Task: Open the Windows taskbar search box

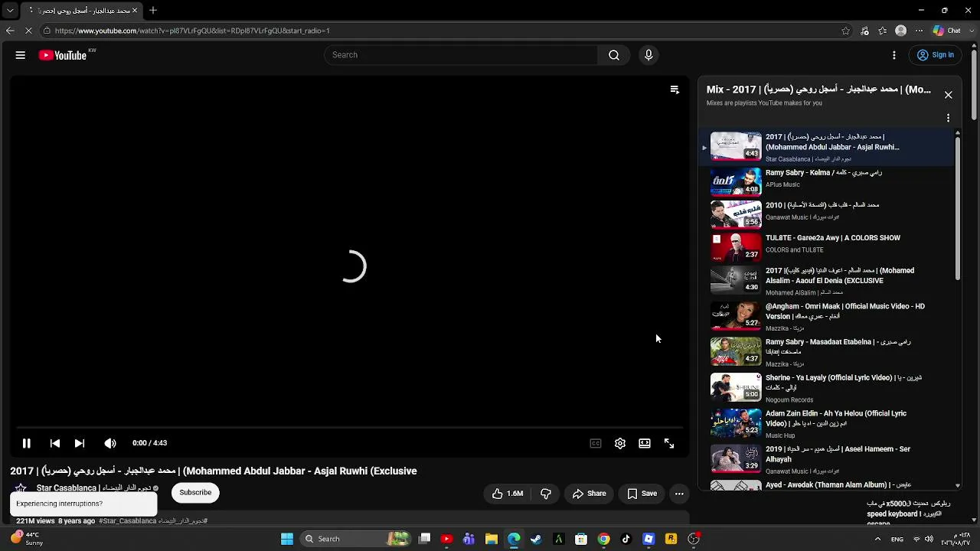Action: 354,539
